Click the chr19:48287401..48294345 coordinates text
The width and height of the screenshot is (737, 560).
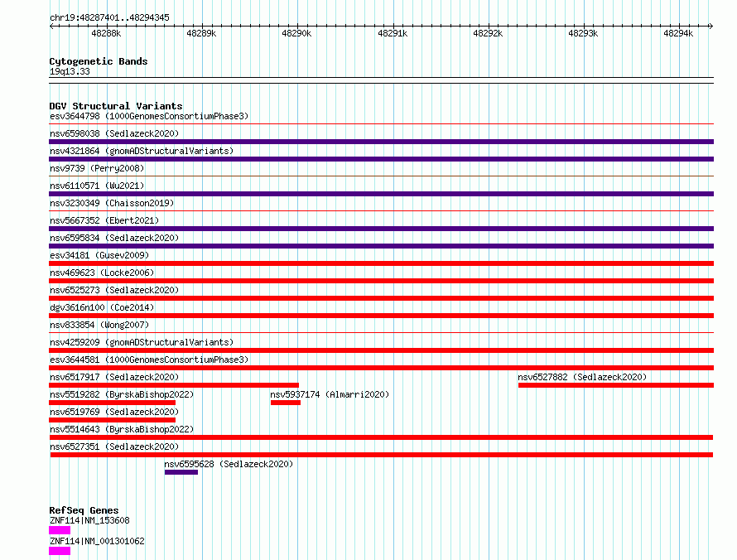tap(109, 18)
